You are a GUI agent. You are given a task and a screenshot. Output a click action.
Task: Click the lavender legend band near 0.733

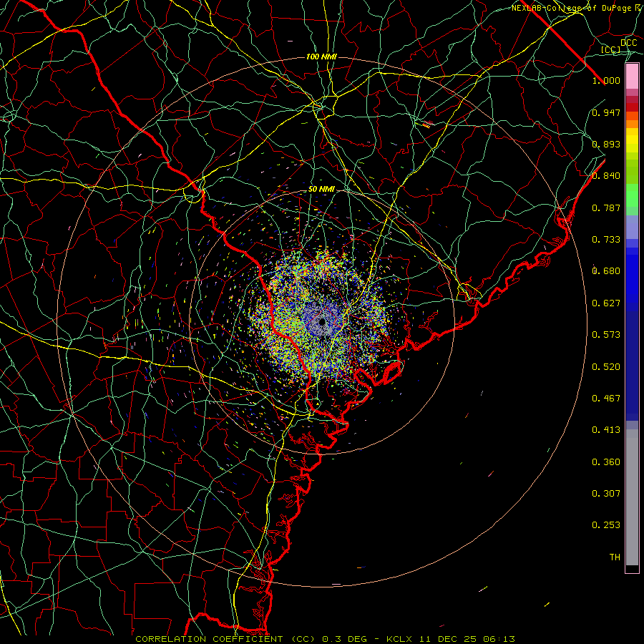click(632, 228)
